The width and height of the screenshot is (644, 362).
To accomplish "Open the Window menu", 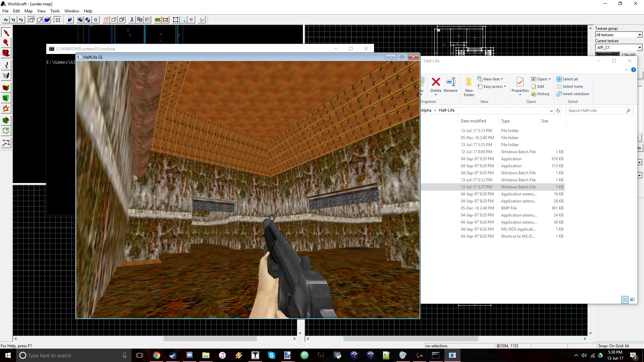I will [72, 11].
